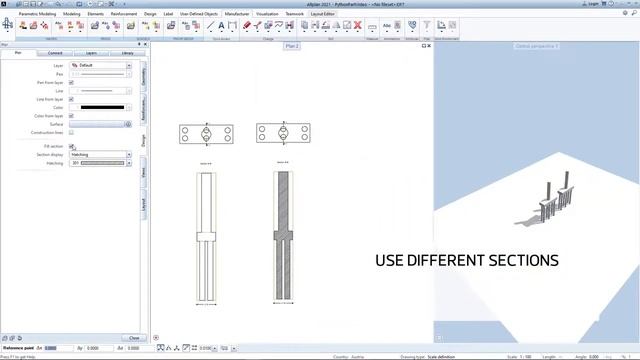Viewport: 640px width, 360px height.
Task: Click the search magnifier icon at top right
Action: [x=634, y=13]
